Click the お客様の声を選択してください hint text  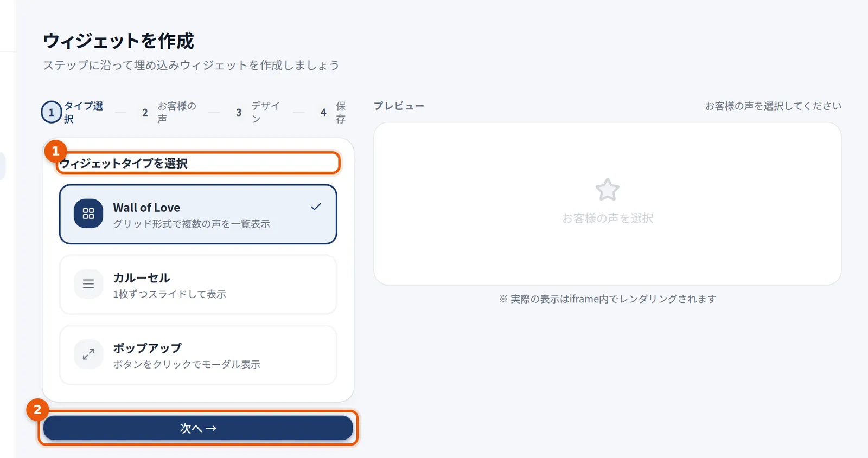point(773,106)
